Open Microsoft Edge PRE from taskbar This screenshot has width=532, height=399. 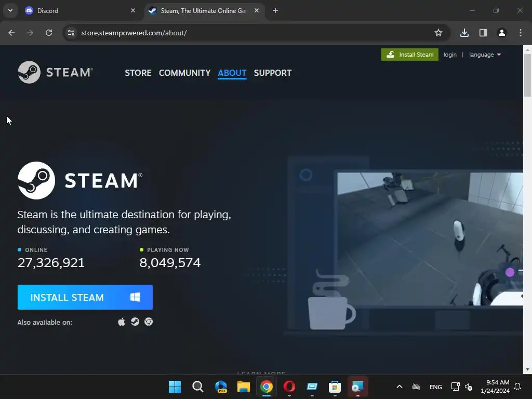point(221,387)
